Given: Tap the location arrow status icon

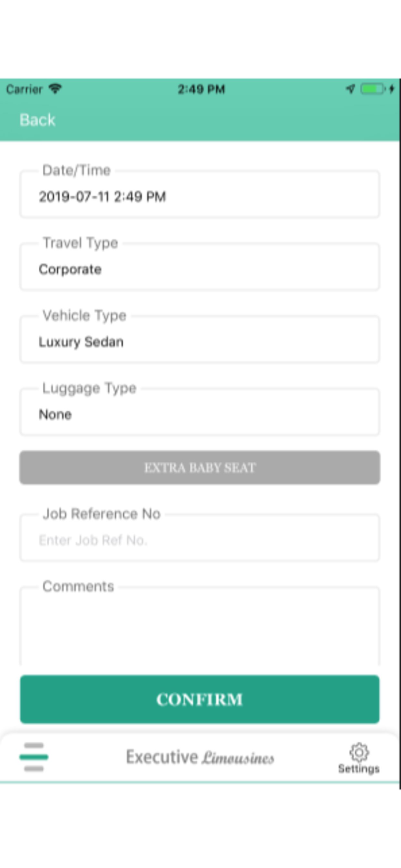Looking at the screenshot, I should coord(350,89).
